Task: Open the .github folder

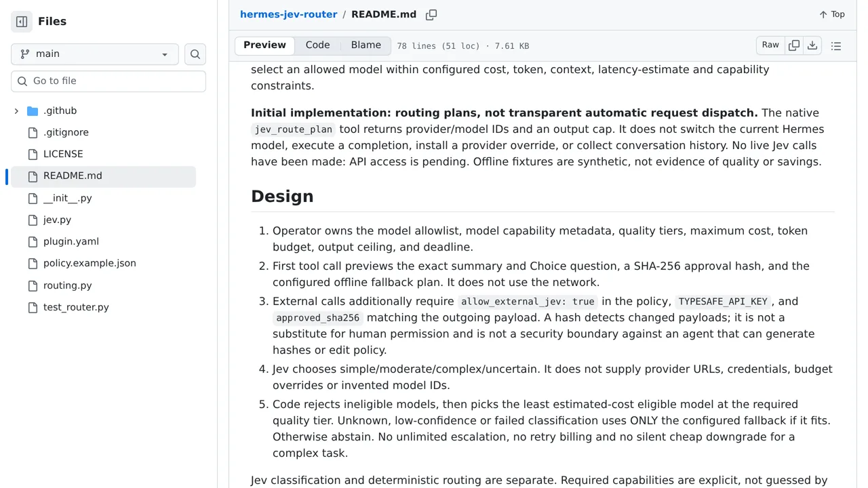Action: [60, 110]
